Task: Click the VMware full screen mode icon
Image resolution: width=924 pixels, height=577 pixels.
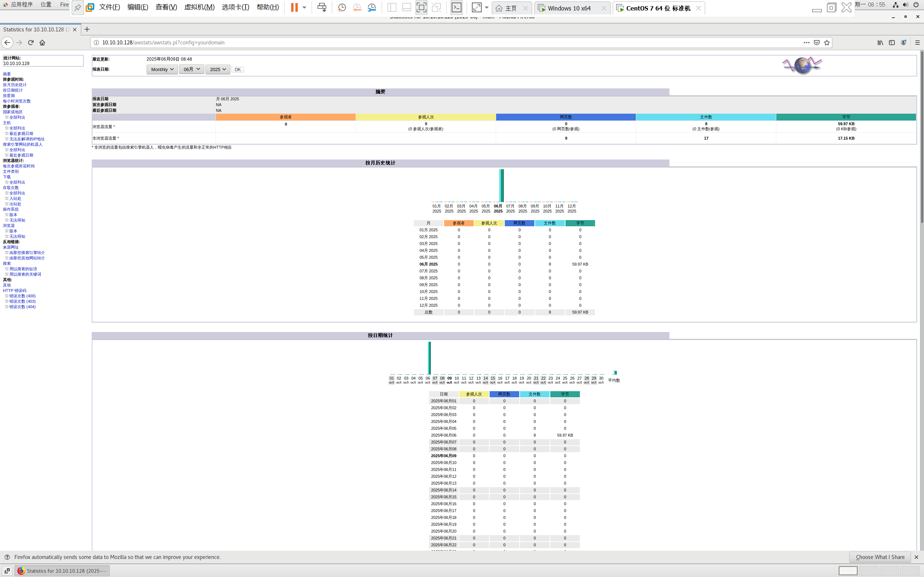Action: click(421, 8)
